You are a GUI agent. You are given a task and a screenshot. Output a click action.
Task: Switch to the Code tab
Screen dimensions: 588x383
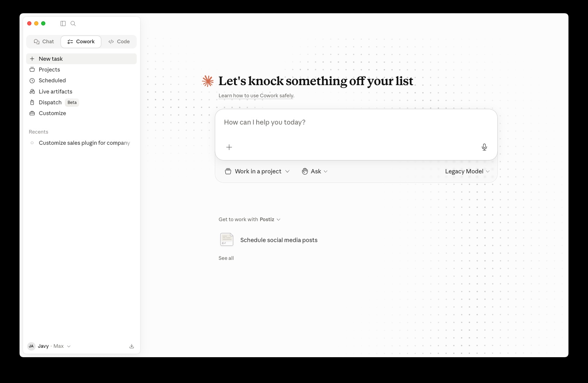pyautogui.click(x=119, y=42)
